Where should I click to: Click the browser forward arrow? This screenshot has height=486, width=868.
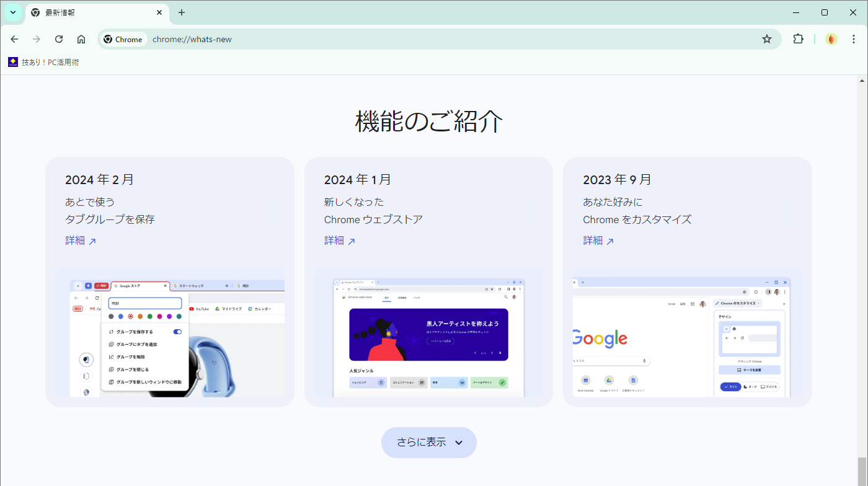click(37, 39)
